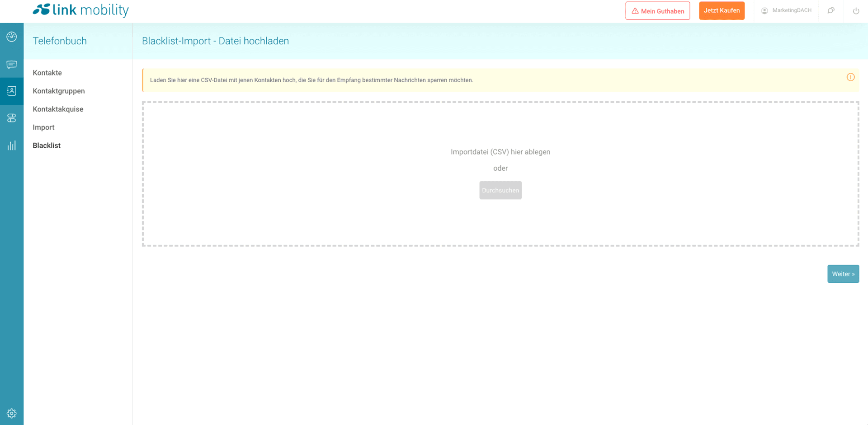Go to Kontakte in Telefonbuch menu
The width and height of the screenshot is (868, 425).
pos(47,73)
